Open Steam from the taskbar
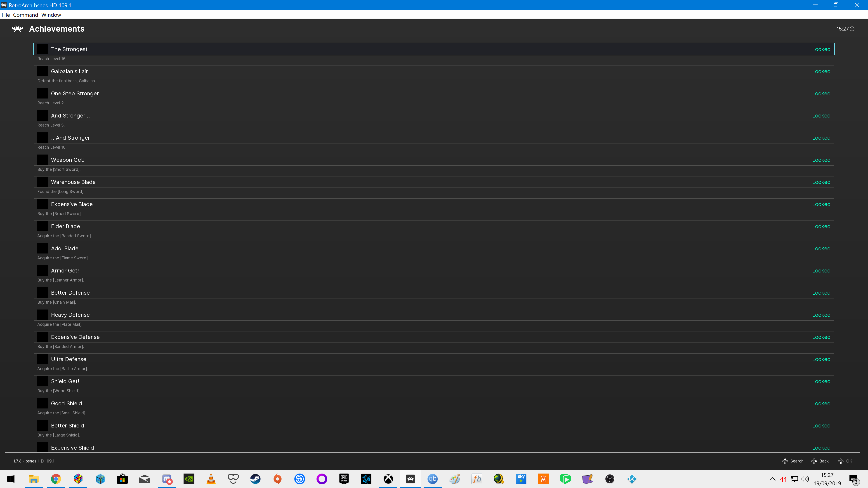The height and width of the screenshot is (488, 868). pos(255,479)
